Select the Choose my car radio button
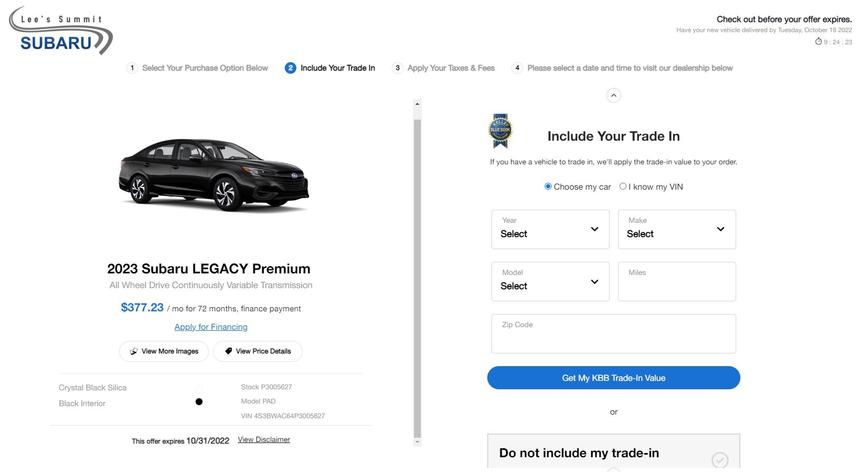This screenshot has width=868, height=472. click(x=548, y=186)
